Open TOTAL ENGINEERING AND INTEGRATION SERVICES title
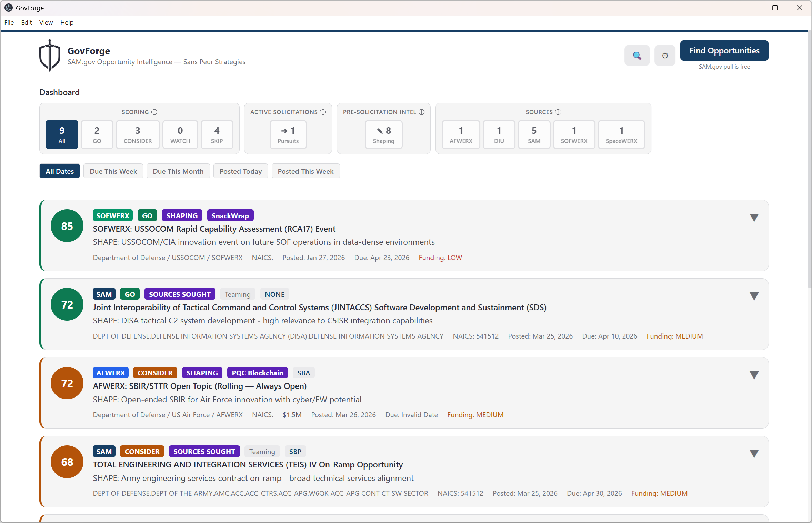 pos(248,464)
